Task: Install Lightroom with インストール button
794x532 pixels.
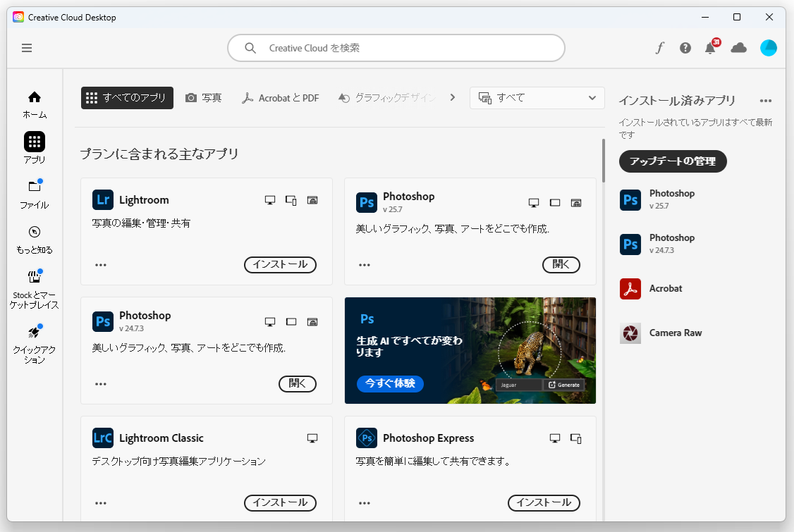Action: pos(280,264)
